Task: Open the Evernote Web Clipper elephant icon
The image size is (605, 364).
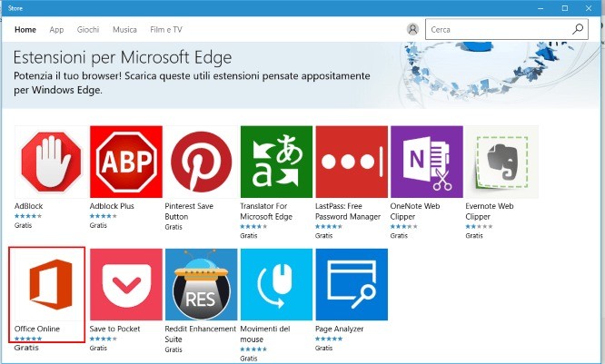Action: 502,162
